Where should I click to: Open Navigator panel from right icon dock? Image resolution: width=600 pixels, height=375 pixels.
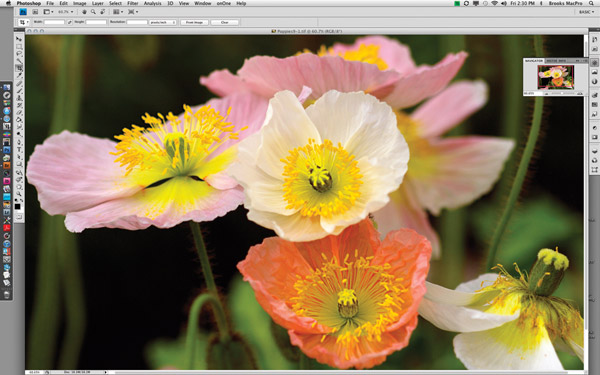coord(595,62)
